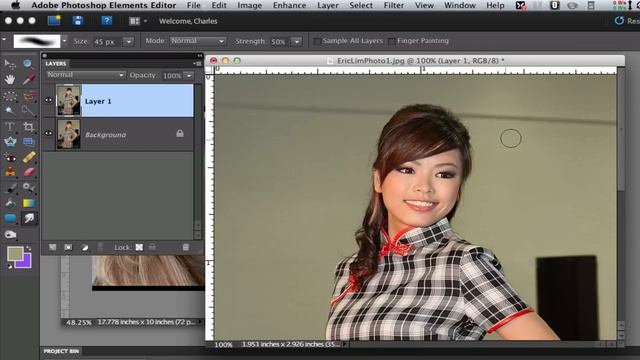Select the Smart Brush tool
The image size is (640, 360).
[28, 188]
